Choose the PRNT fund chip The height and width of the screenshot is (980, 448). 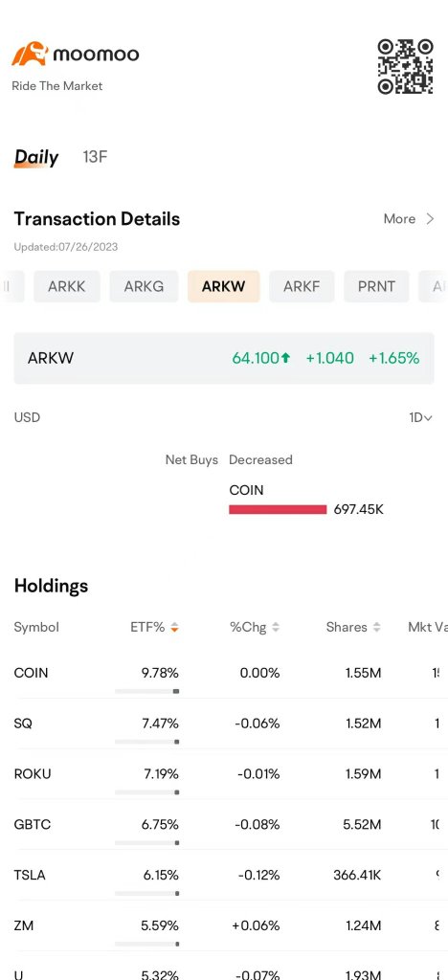point(376,286)
